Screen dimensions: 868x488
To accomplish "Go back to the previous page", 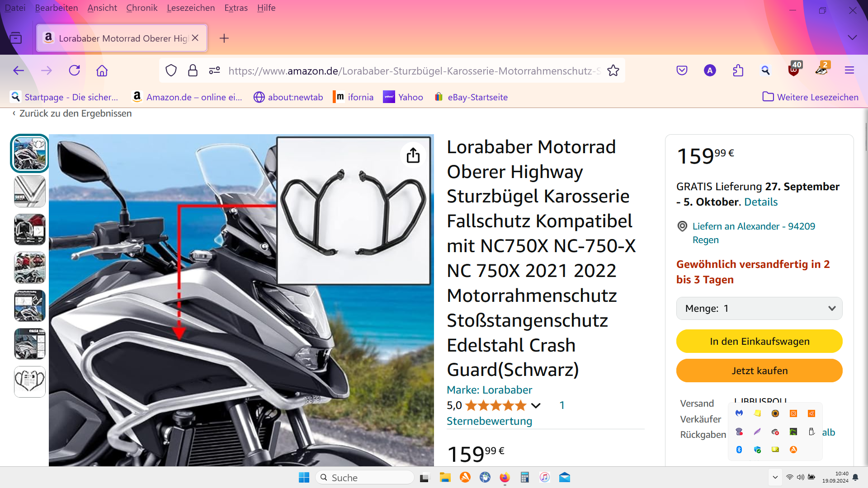I will [19, 70].
